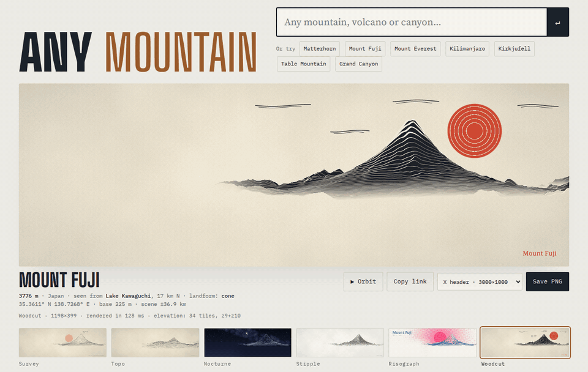Click the mountain search input field

[412, 22]
